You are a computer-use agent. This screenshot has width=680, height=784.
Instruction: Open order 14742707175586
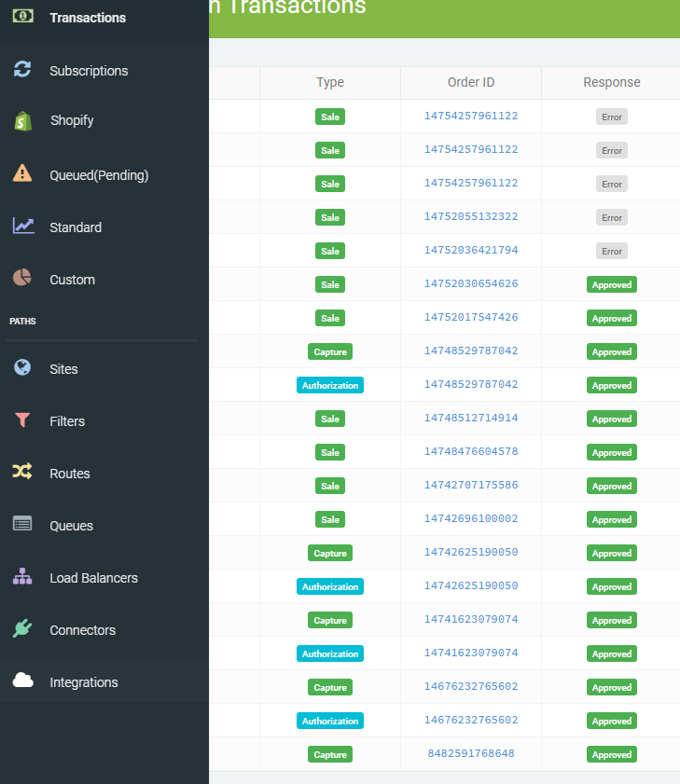point(471,485)
